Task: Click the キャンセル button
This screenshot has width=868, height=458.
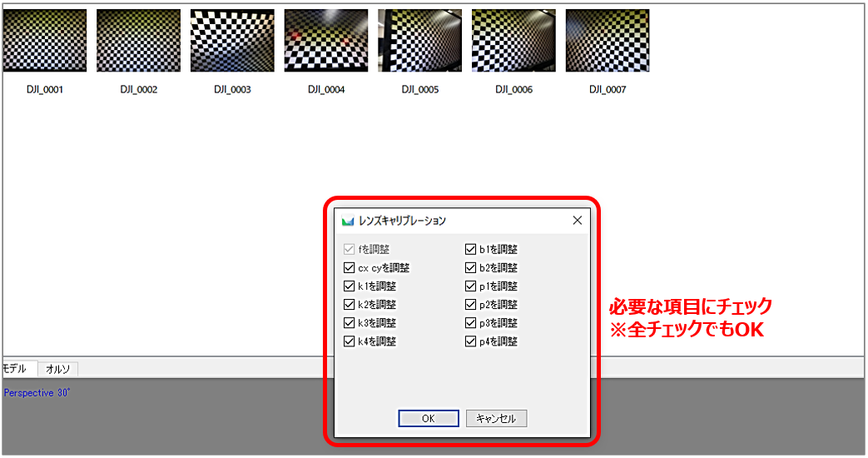Action: point(496,419)
